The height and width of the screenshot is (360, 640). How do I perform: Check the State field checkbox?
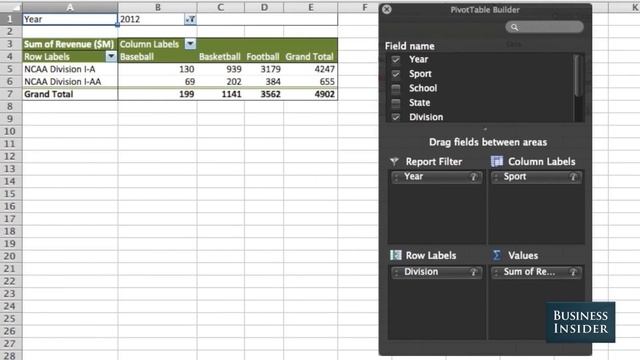pos(396,102)
